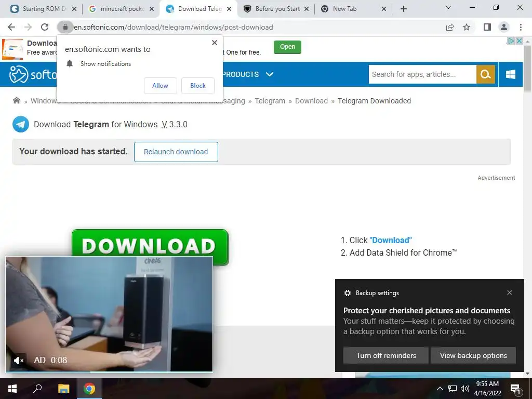Show hidden system tray icons
Viewport: 532px width, 399px height.
click(x=440, y=389)
